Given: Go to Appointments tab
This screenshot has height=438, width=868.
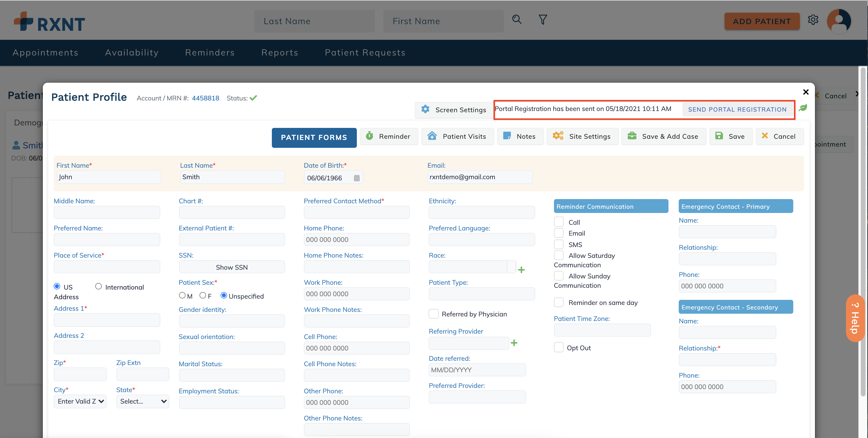Looking at the screenshot, I should (x=45, y=52).
